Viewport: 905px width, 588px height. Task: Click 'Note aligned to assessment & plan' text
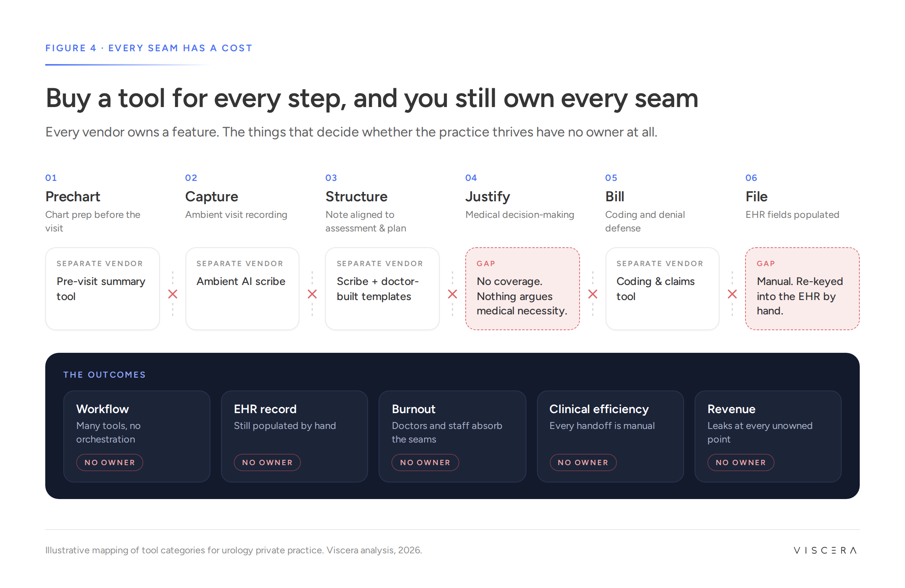coord(366,221)
